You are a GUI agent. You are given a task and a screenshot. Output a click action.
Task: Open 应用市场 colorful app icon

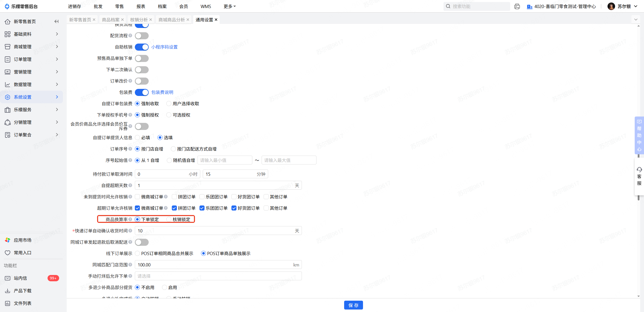[8, 240]
